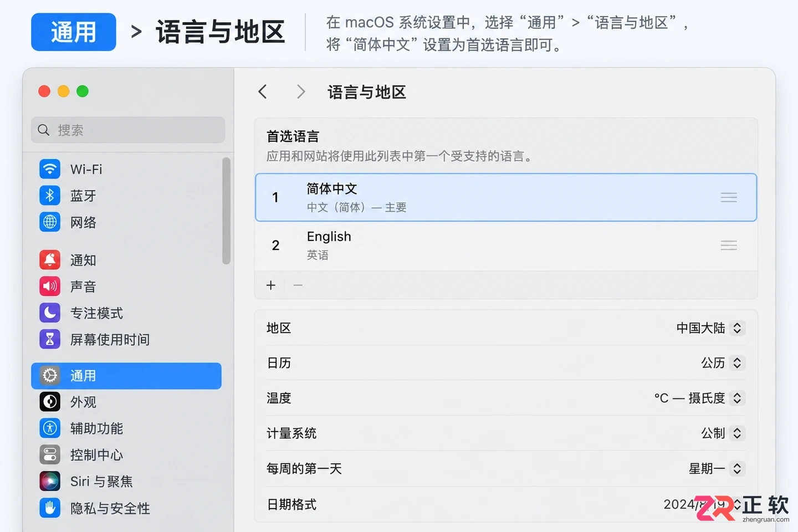Open 网络 settings in the sidebar
Image resolution: width=798 pixels, height=532 pixels.
point(126,222)
